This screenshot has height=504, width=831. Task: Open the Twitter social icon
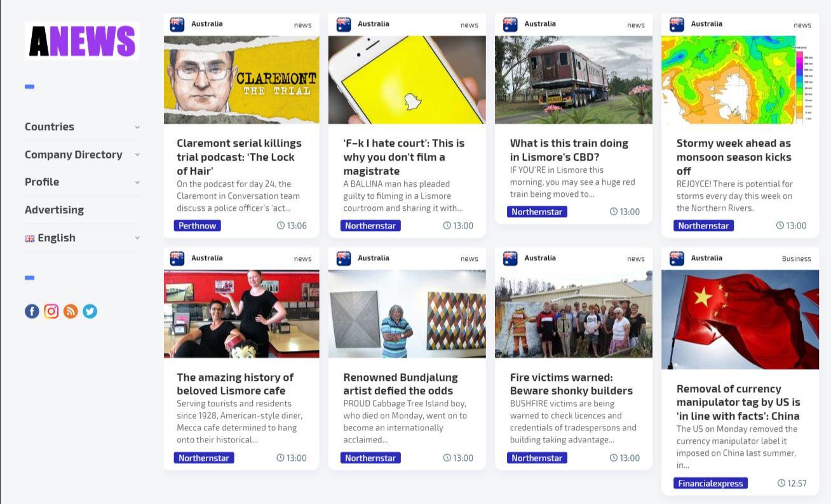pyautogui.click(x=90, y=311)
